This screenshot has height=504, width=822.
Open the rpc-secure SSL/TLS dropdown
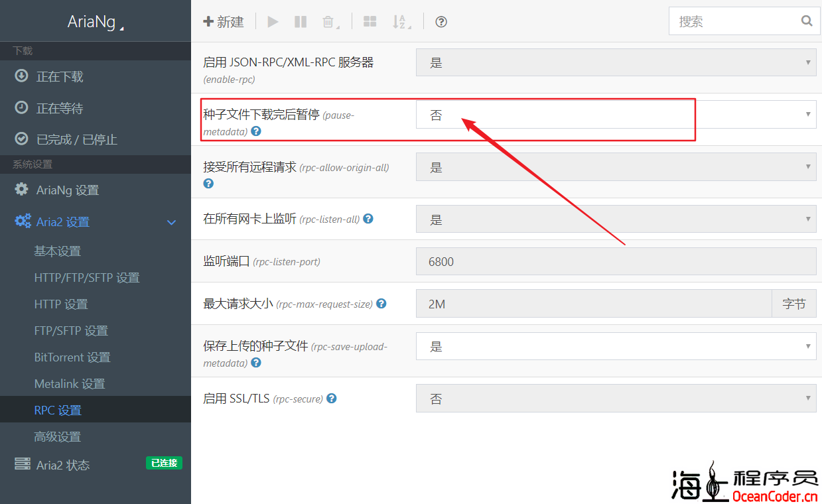pos(616,399)
